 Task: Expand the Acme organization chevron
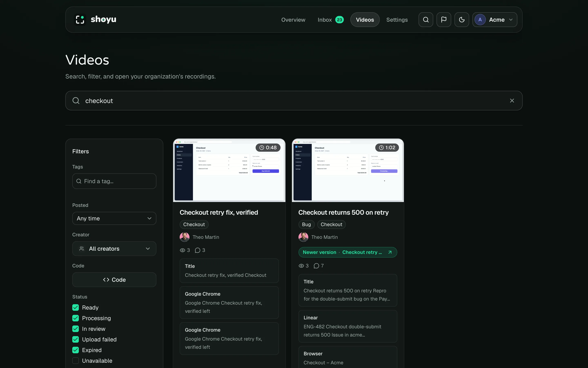[511, 20]
